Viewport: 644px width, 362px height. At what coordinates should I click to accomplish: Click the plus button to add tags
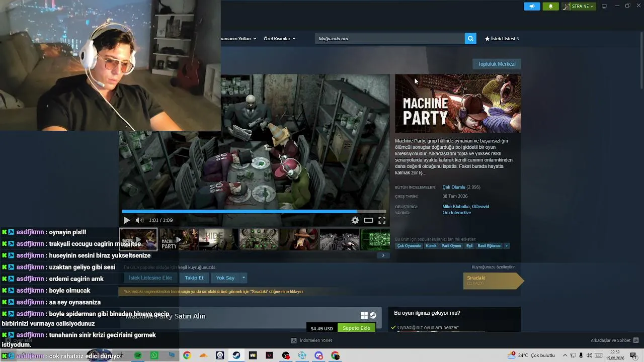point(507,246)
